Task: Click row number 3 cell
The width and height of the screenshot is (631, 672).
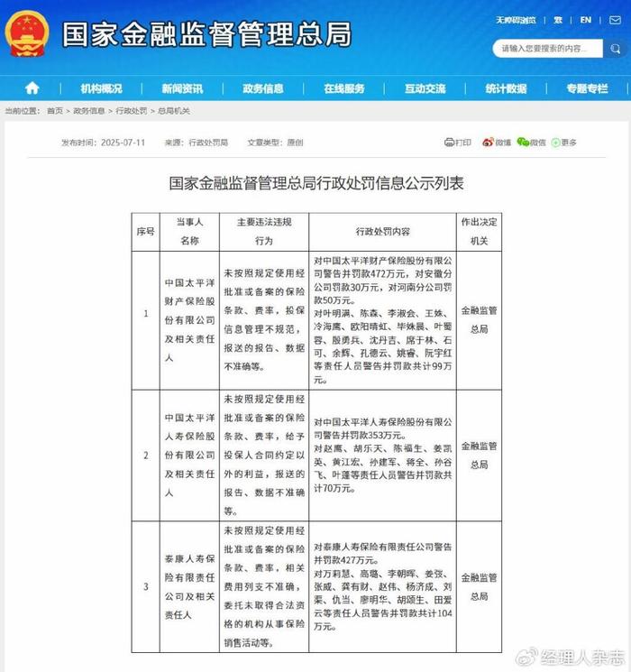Action: [x=146, y=586]
